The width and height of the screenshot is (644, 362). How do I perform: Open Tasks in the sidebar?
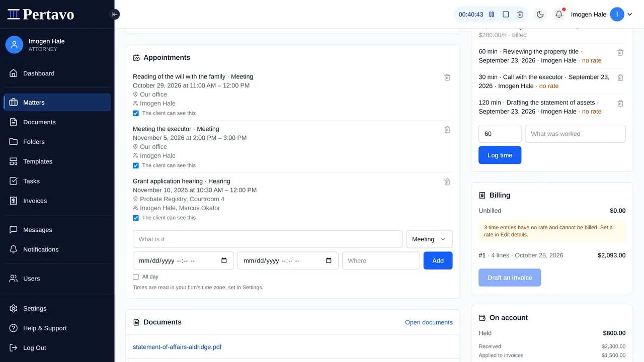coord(57,181)
